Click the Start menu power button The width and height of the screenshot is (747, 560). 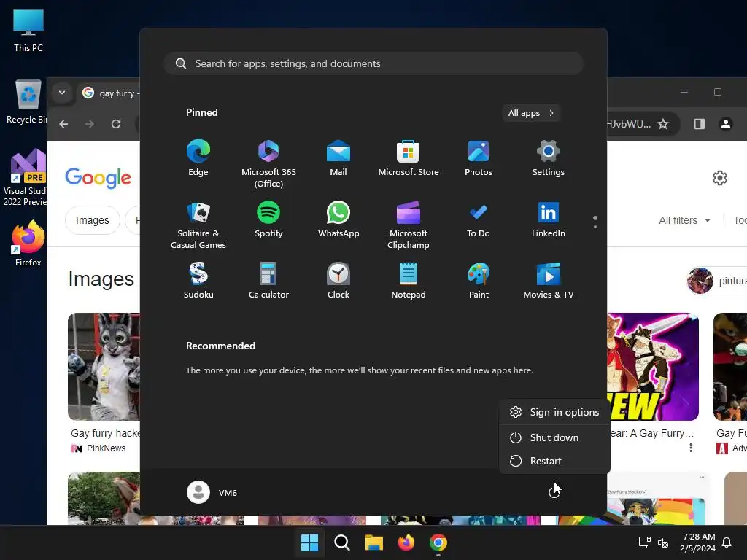[x=554, y=492]
